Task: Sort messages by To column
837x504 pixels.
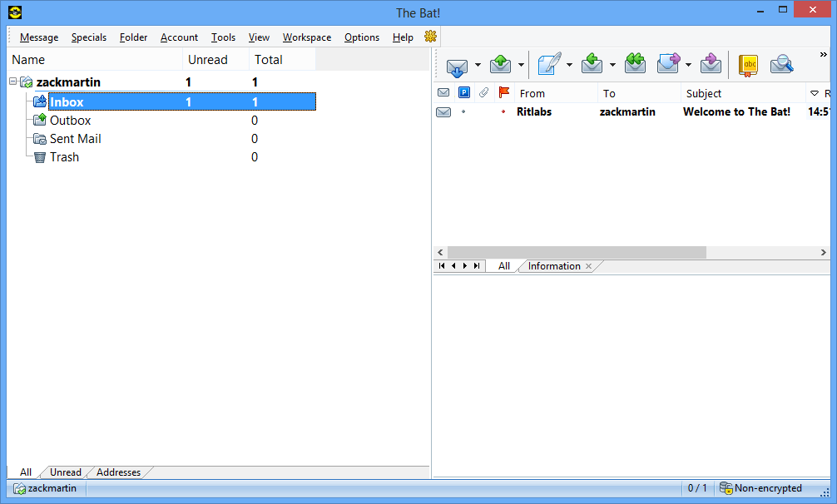Action: point(640,93)
